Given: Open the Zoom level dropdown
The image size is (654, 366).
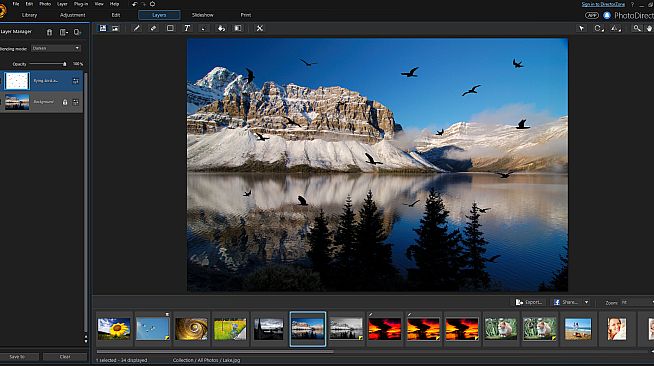Looking at the screenshot, I should [x=637, y=302].
